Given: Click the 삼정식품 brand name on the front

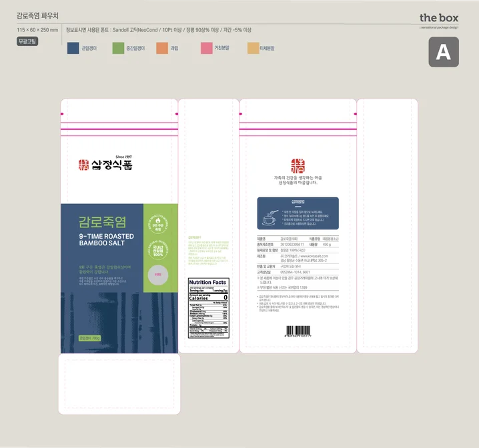Looking at the screenshot, I should (112, 165).
